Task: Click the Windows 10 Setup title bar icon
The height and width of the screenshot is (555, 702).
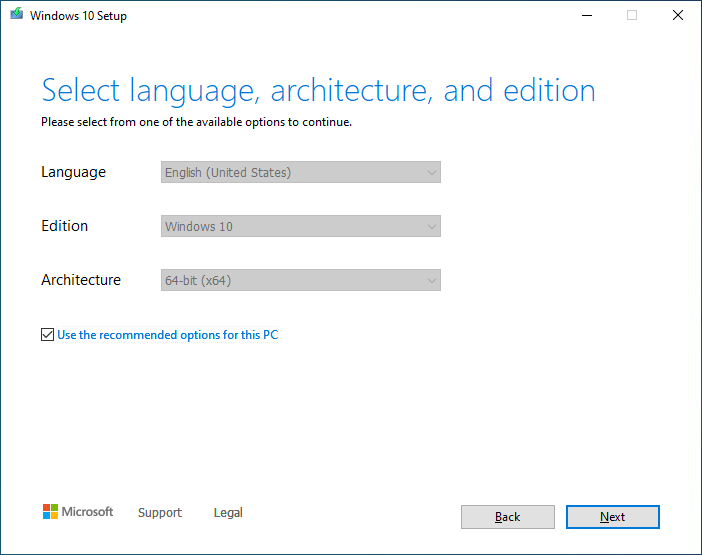Action: [x=15, y=16]
